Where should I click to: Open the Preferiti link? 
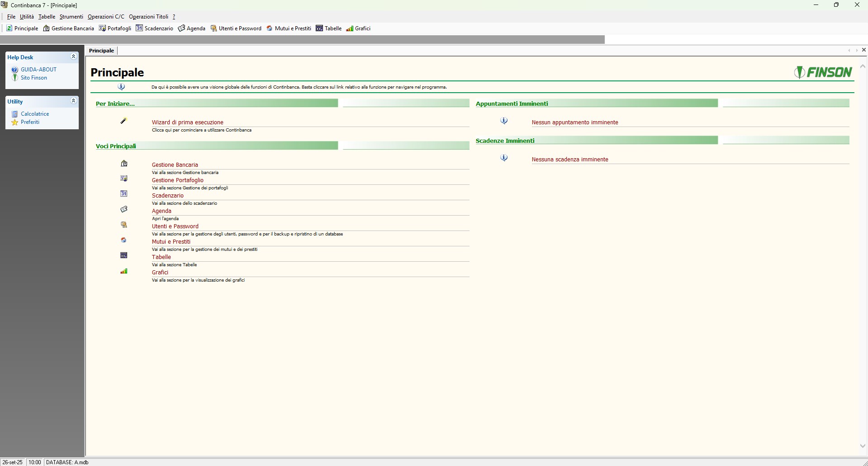[x=30, y=122]
